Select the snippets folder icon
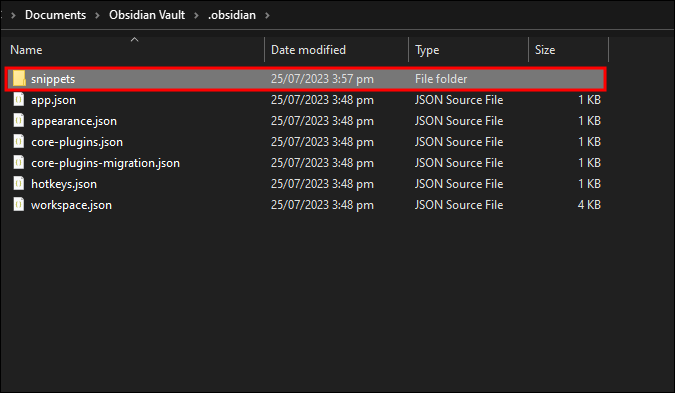675x393 pixels. coord(19,79)
